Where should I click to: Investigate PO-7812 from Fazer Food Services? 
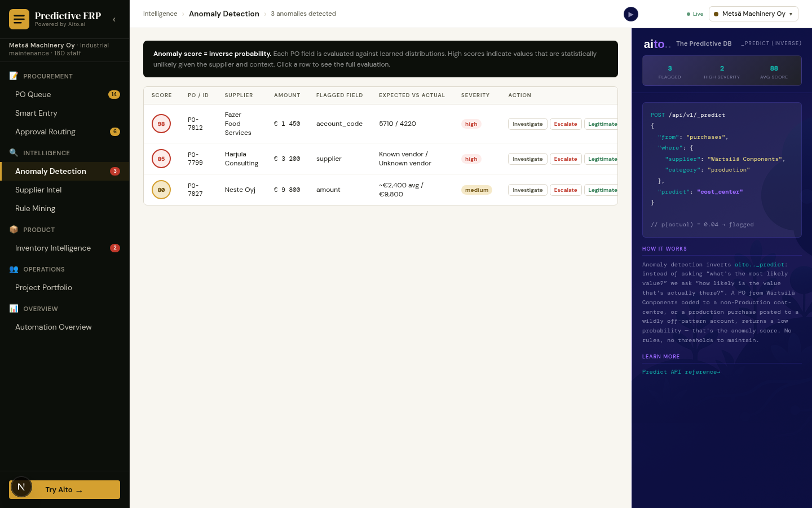[528, 124]
